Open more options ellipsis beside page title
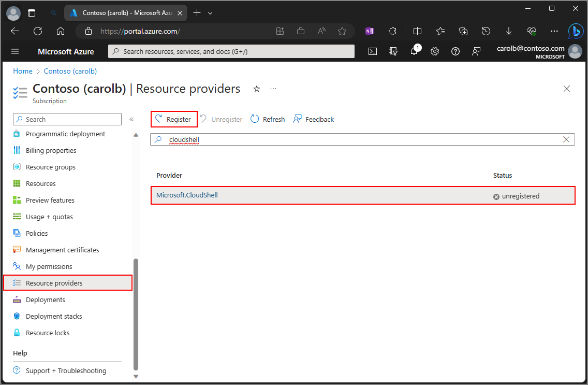The image size is (588, 385). click(x=273, y=89)
